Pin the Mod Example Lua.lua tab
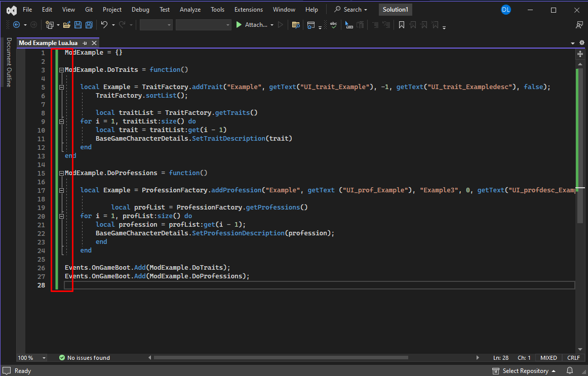This screenshot has height=376, width=588. click(85, 43)
